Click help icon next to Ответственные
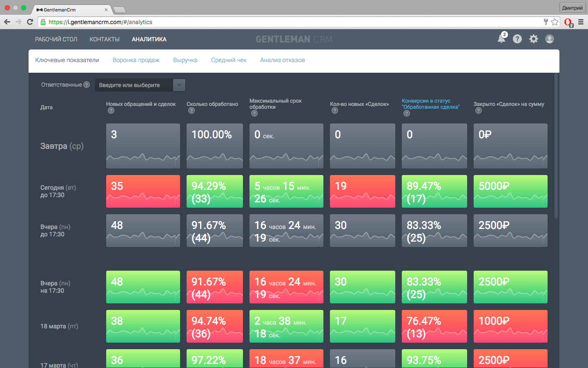The image size is (588, 368). (87, 85)
